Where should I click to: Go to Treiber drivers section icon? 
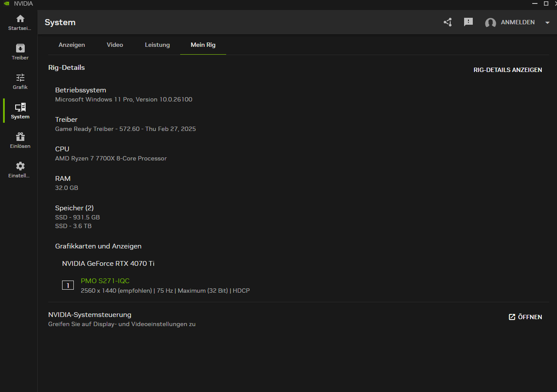(x=20, y=48)
